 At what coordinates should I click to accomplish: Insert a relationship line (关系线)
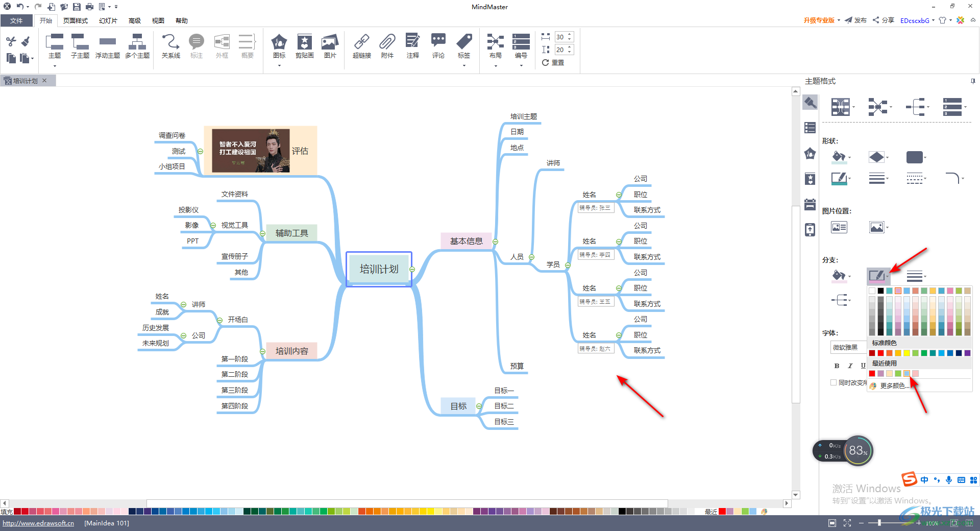click(x=171, y=46)
